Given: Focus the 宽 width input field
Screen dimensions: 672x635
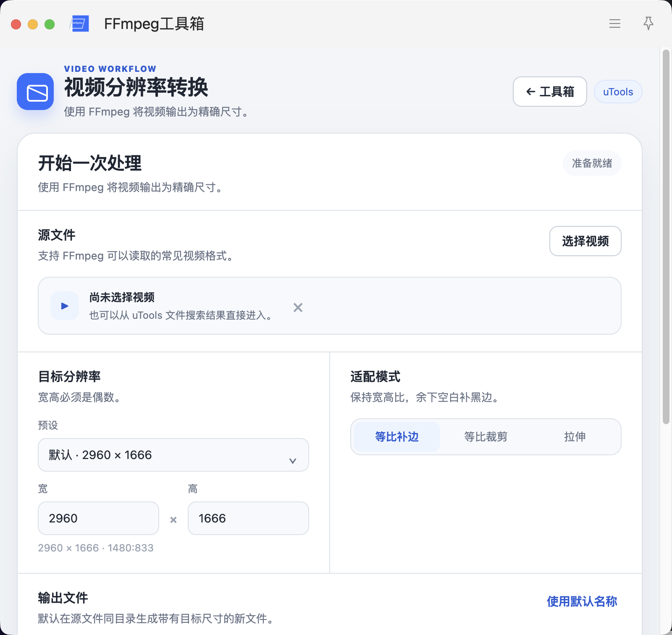Looking at the screenshot, I should coord(99,518).
